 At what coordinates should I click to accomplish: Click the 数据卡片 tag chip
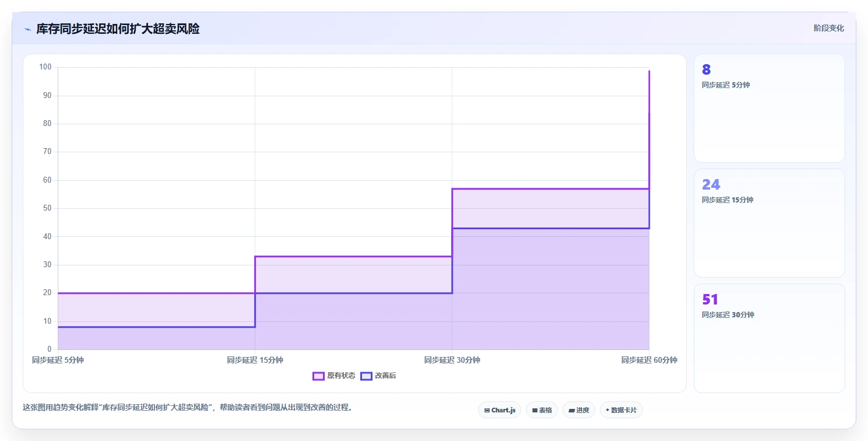click(621, 410)
